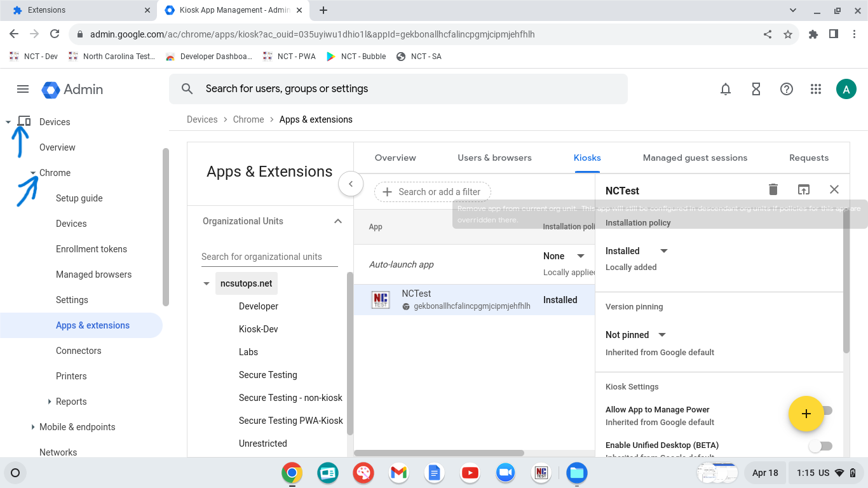The image size is (868, 488).
Task: Open Enrollment tokens in sidebar
Action: tap(92, 249)
